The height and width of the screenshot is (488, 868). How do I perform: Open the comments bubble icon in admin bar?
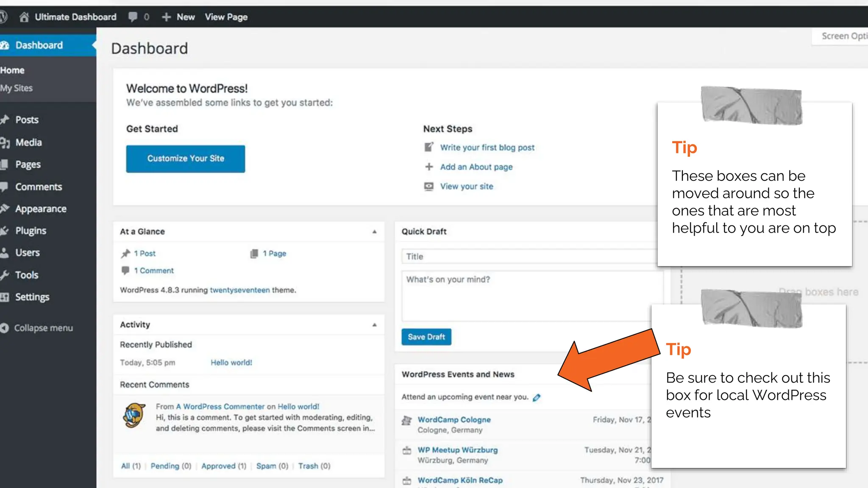[x=133, y=17]
